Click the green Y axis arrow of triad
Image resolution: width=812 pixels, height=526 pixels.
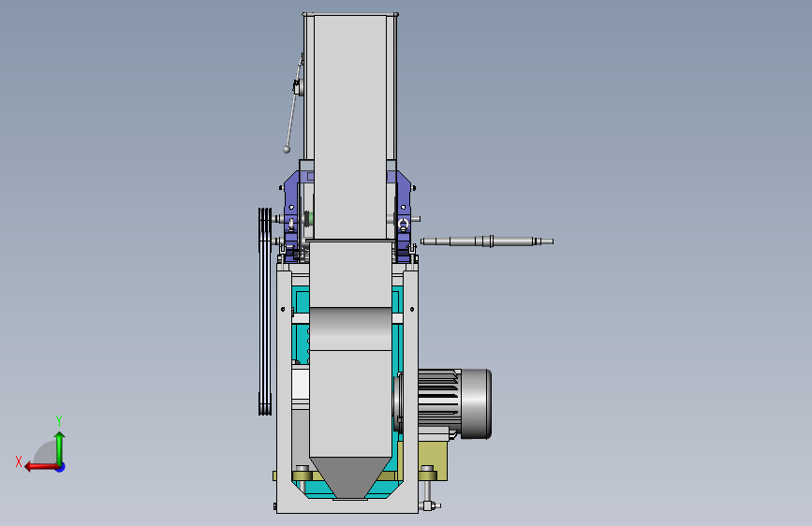[x=60, y=447]
